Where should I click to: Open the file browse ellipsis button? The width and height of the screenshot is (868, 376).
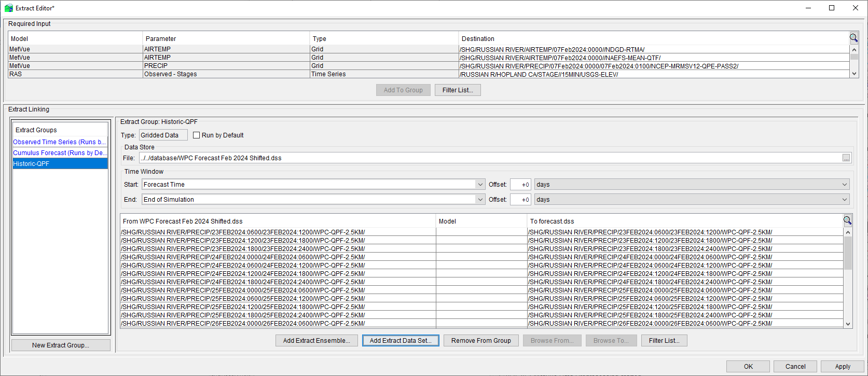(x=846, y=158)
